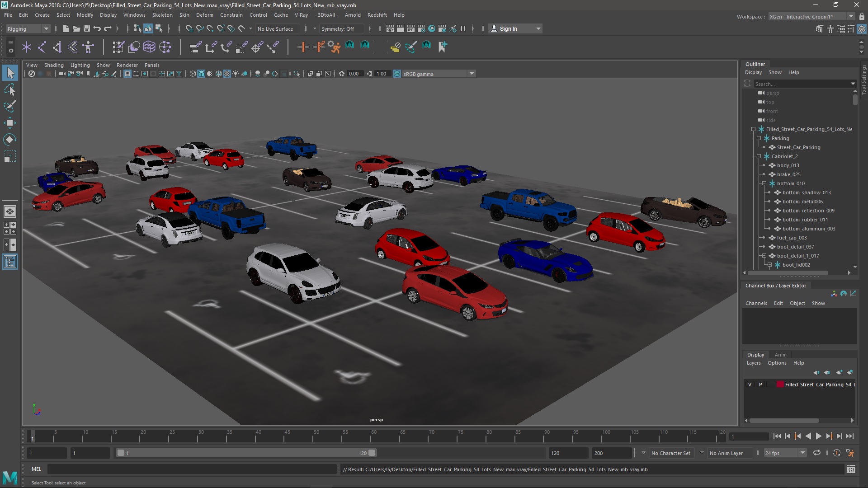Viewport: 868px width, 488px height.
Task: Choose the Paint selection tool
Action: (10, 107)
